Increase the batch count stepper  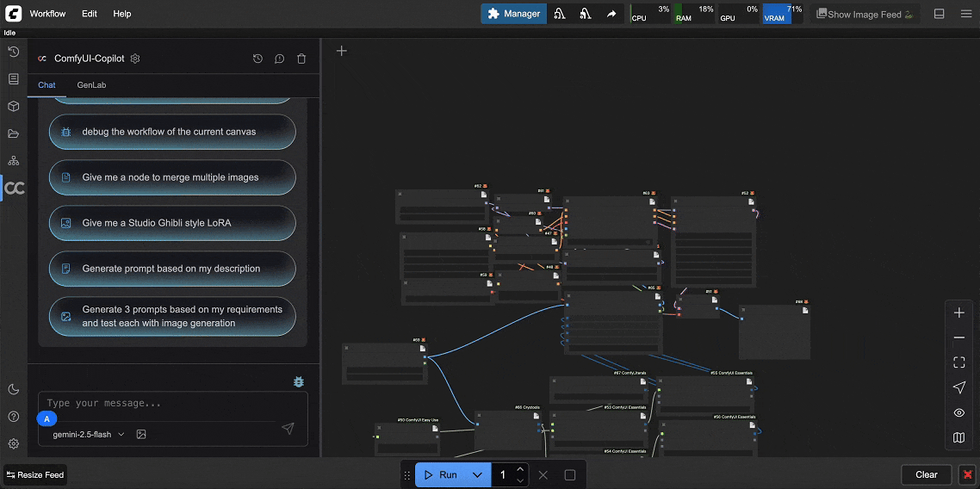click(x=520, y=469)
